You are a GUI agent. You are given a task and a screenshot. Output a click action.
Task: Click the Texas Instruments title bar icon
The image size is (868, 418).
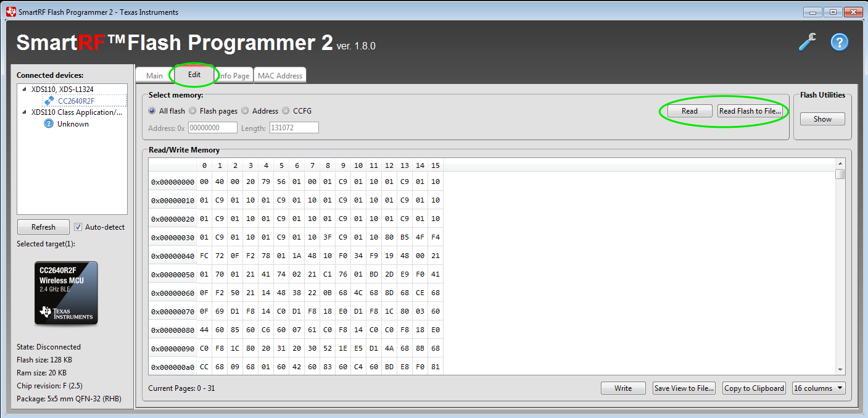coord(11,12)
